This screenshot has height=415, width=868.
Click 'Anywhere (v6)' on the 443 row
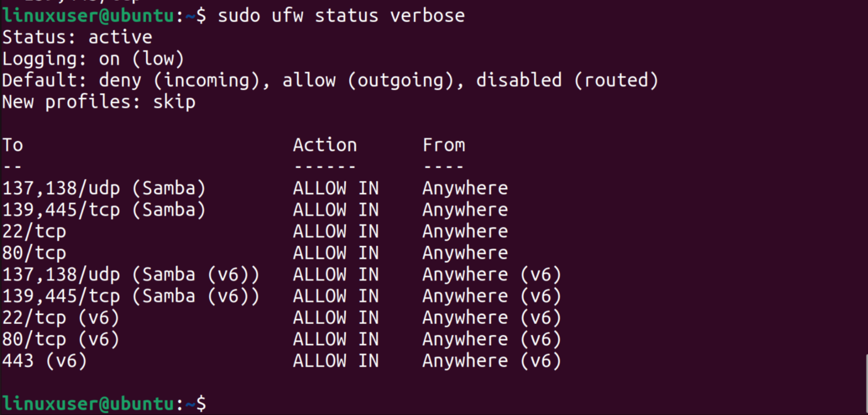492,361
